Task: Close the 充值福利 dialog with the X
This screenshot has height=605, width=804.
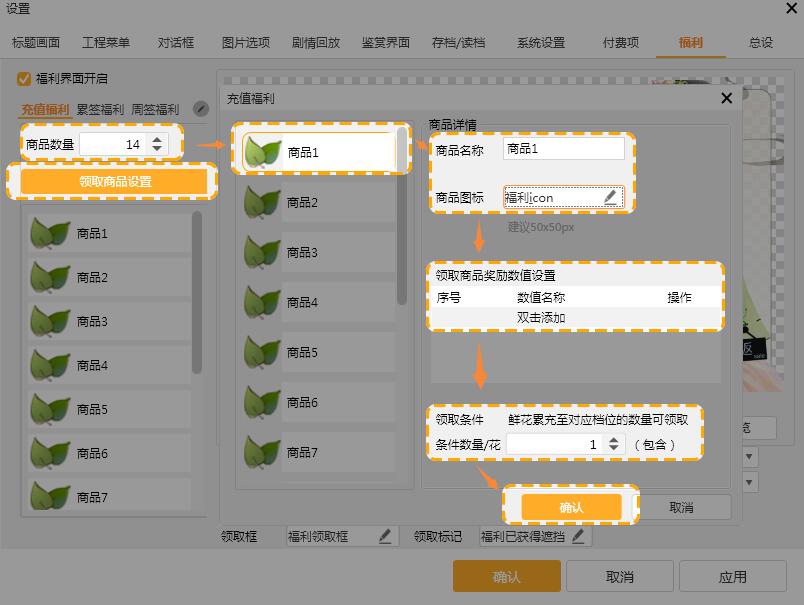Action: click(x=727, y=98)
